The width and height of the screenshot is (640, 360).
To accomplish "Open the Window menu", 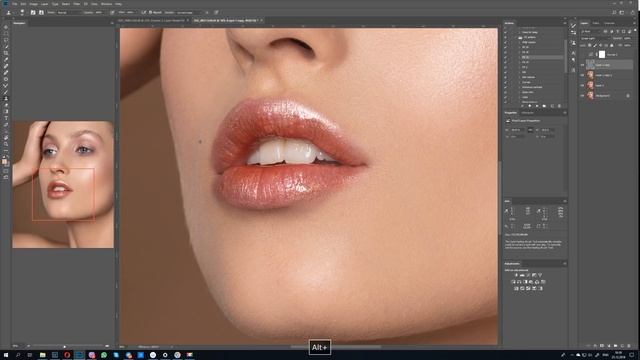I will [x=106, y=4].
